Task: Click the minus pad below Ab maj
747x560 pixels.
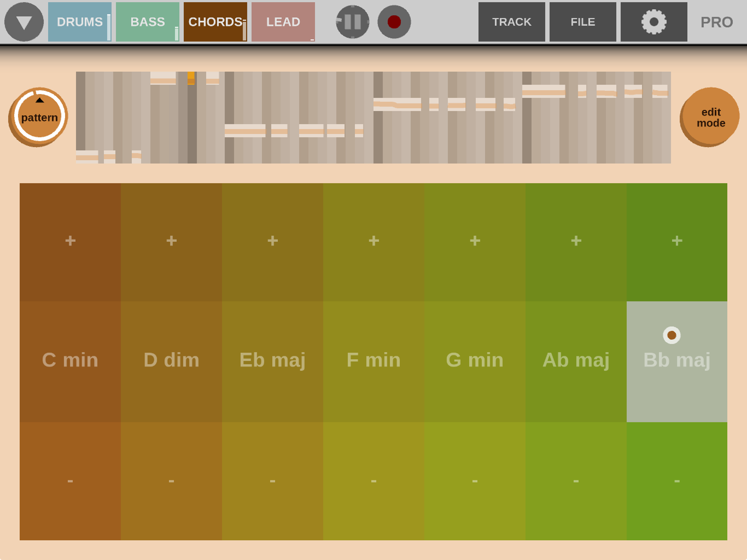Action: point(576,481)
